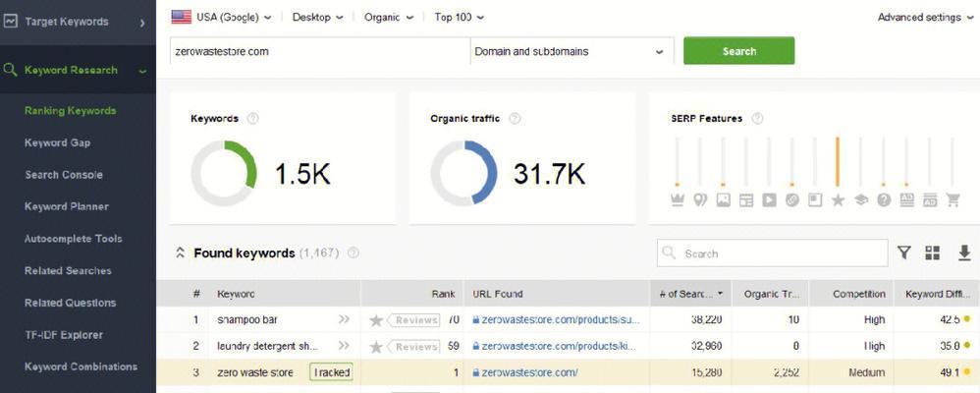Open zerowastestore.com/ homepage URL link

coord(529,372)
